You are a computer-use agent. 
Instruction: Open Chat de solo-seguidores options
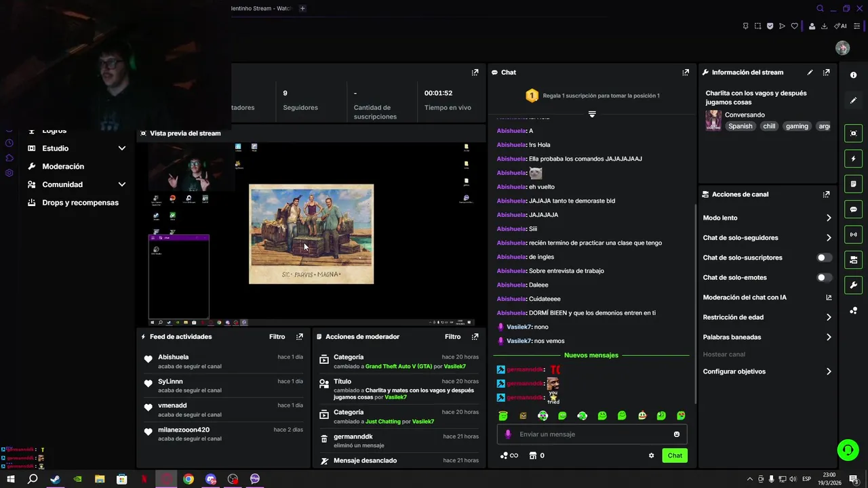pyautogui.click(x=767, y=238)
